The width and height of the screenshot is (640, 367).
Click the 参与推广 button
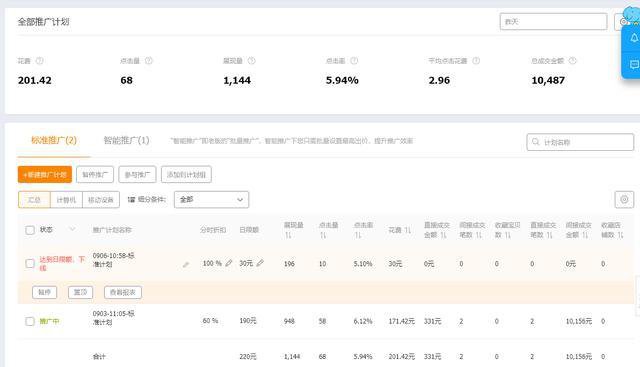click(138, 175)
